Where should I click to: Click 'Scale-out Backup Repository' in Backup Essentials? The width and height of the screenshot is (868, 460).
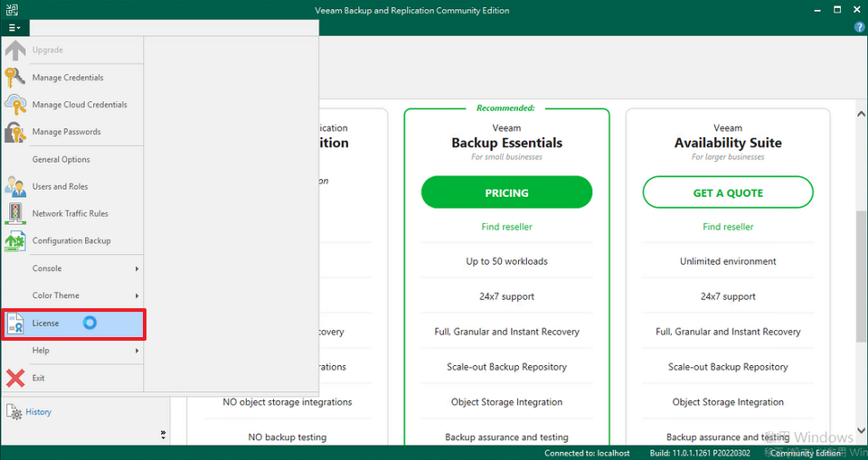[506, 367]
